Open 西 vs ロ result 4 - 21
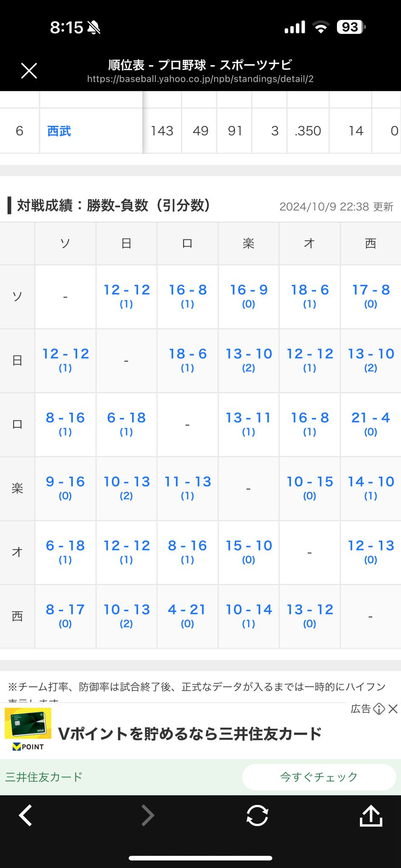401x868 pixels. pos(187,615)
